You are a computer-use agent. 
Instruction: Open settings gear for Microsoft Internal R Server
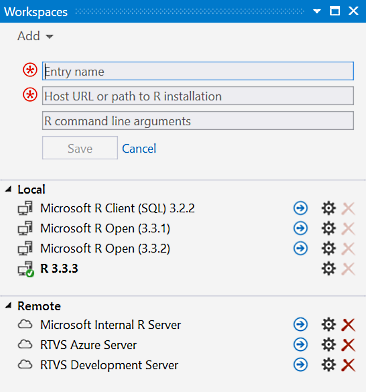pyautogui.click(x=328, y=324)
